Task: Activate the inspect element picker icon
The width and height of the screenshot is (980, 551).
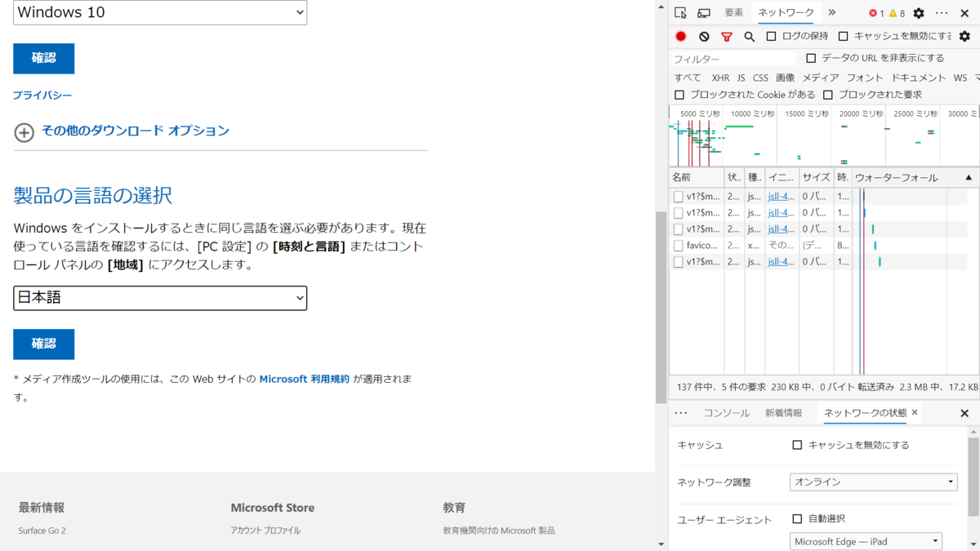Action: click(x=680, y=13)
